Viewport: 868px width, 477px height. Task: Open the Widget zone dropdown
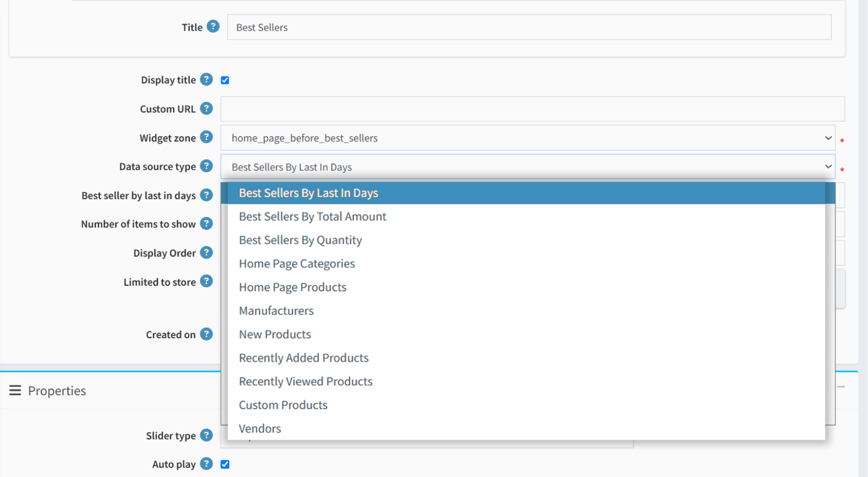coord(528,138)
